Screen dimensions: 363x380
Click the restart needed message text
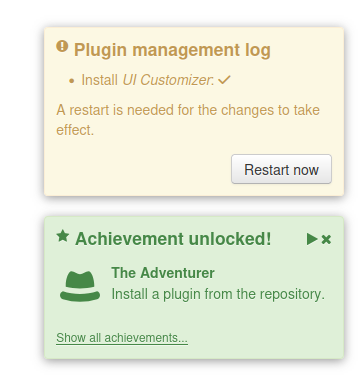coord(188,120)
